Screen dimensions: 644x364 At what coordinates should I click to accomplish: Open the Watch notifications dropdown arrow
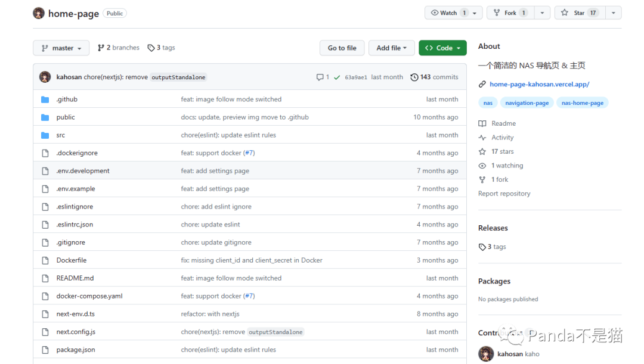click(475, 13)
